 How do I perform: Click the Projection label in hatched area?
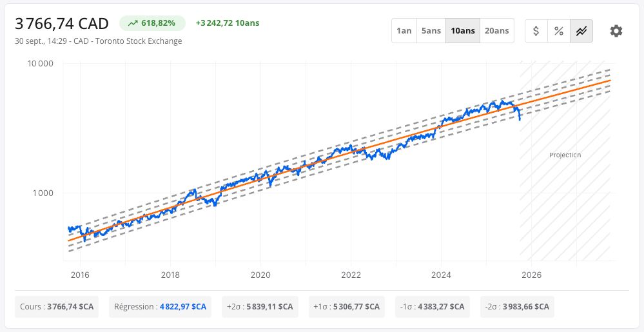pos(565,155)
